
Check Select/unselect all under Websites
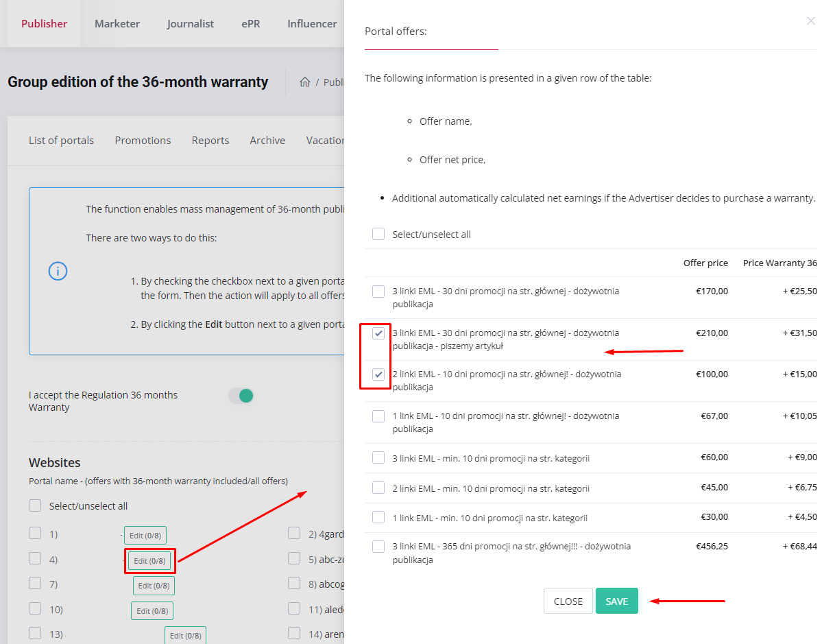(35, 506)
